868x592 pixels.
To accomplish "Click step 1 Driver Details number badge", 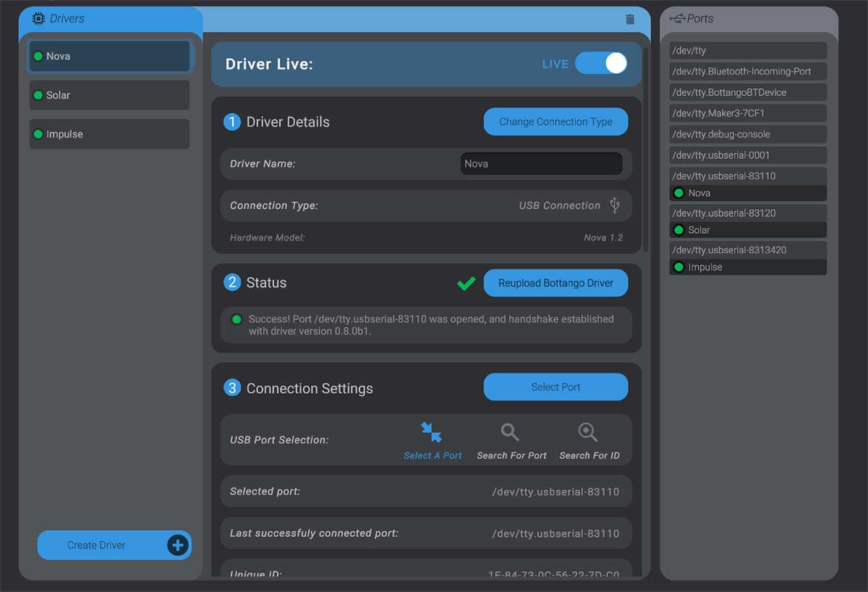I will click(231, 122).
